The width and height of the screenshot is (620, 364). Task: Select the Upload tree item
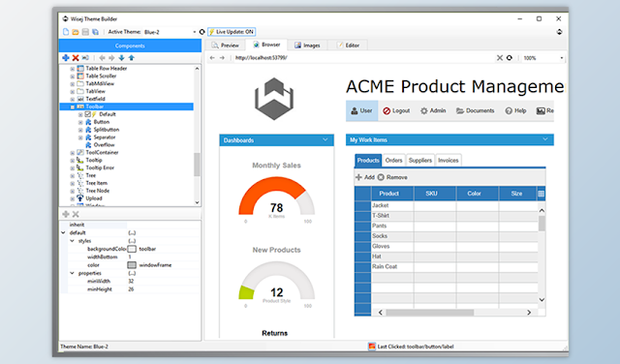pyautogui.click(x=94, y=198)
